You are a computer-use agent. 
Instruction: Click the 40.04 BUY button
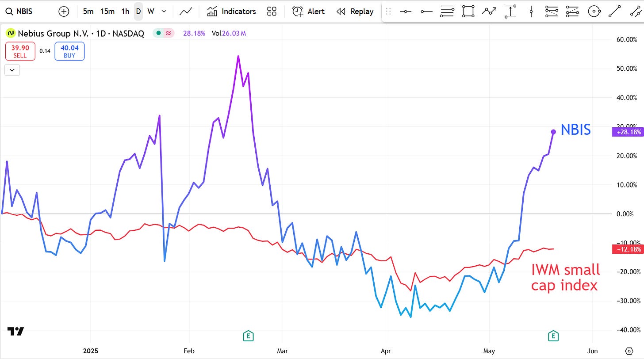(69, 51)
